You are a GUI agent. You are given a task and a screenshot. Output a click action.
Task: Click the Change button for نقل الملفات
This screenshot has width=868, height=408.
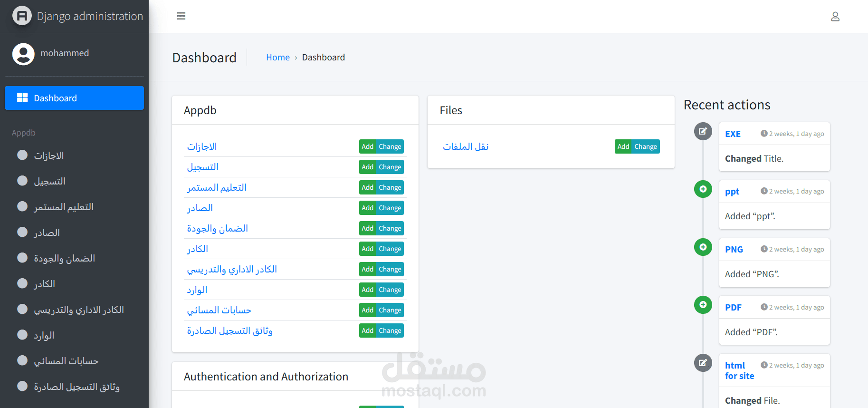click(x=645, y=146)
